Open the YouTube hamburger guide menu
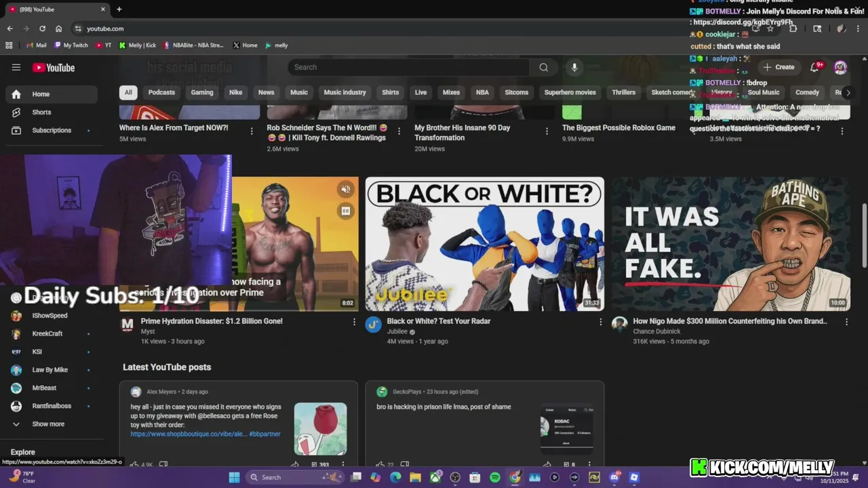 click(16, 67)
